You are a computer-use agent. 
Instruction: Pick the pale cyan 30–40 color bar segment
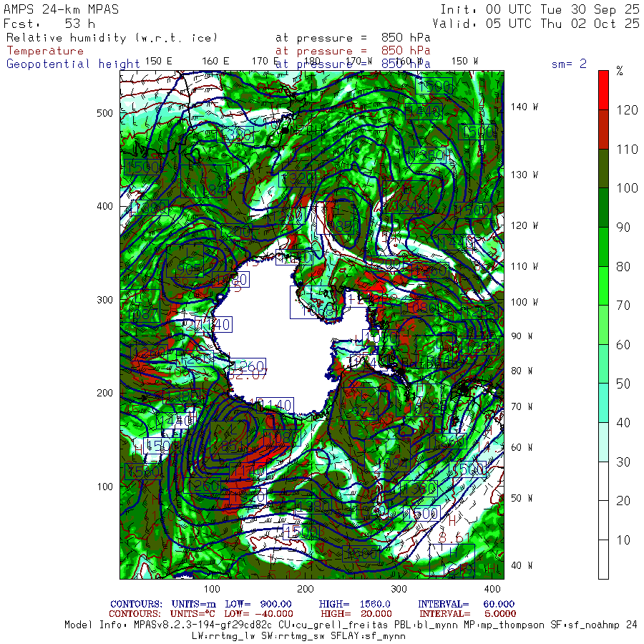[603, 442]
